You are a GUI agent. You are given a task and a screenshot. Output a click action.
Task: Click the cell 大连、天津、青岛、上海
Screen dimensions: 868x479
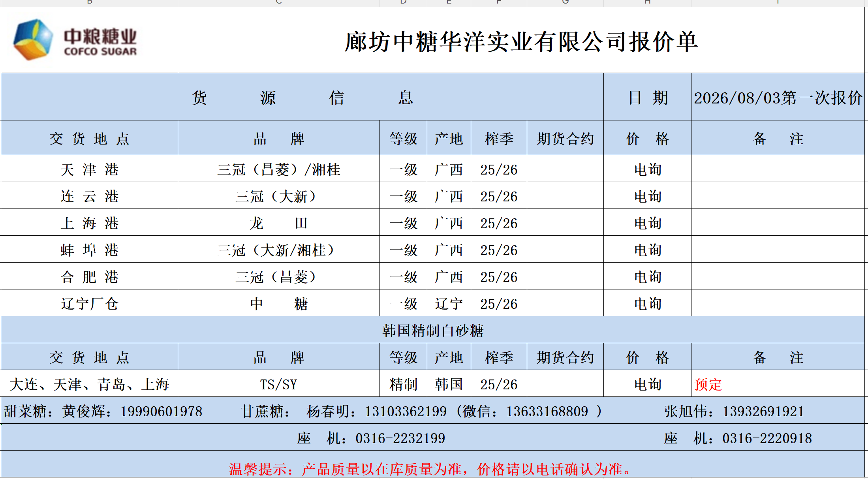coord(89,384)
